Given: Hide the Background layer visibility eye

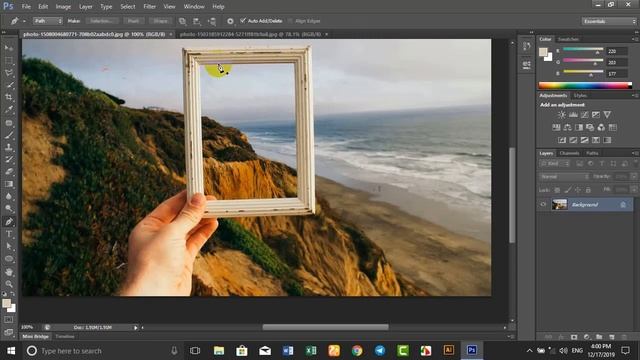Looking at the screenshot, I should (x=543, y=204).
